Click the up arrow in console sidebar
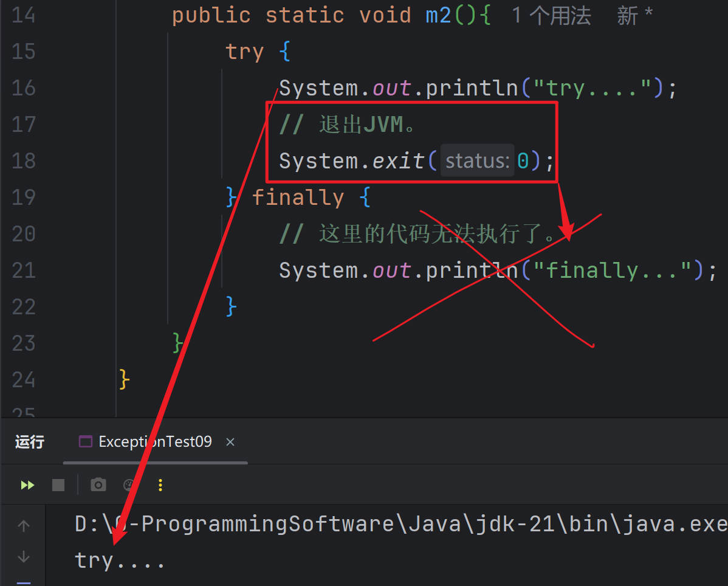The width and height of the screenshot is (728, 586). point(24,526)
